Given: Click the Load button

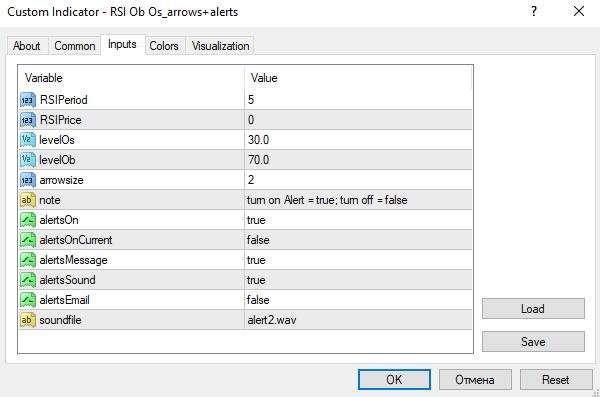Looking at the screenshot, I should 533,309.
